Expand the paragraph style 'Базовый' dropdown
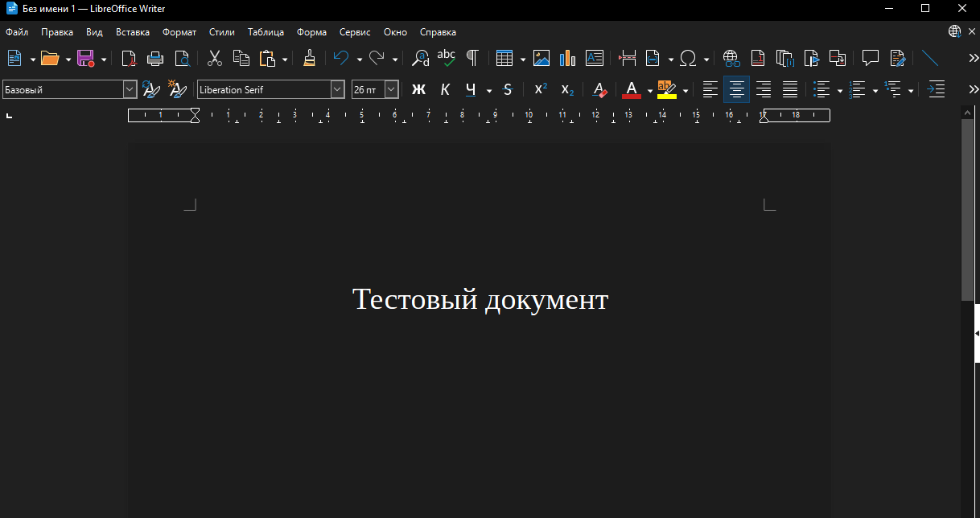This screenshot has height=518, width=980. click(x=130, y=89)
